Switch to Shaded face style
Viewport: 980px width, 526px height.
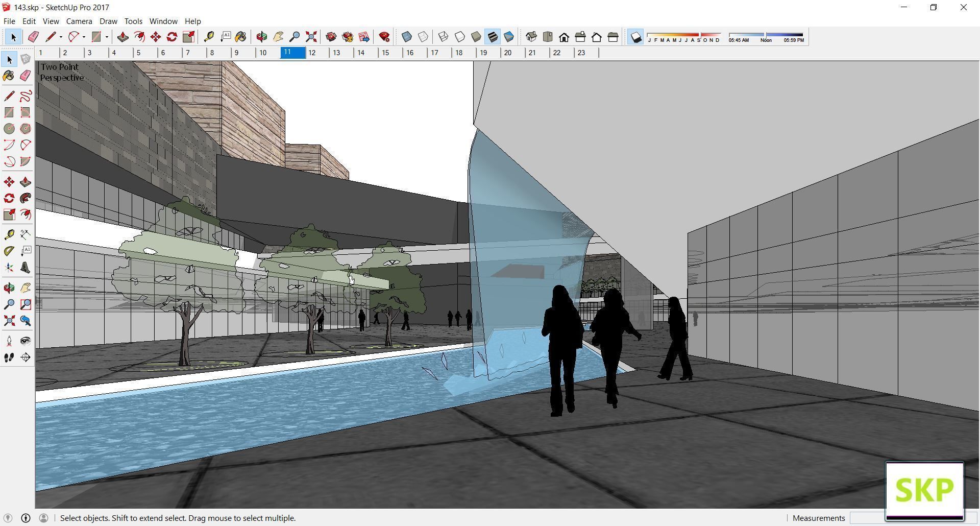point(476,37)
